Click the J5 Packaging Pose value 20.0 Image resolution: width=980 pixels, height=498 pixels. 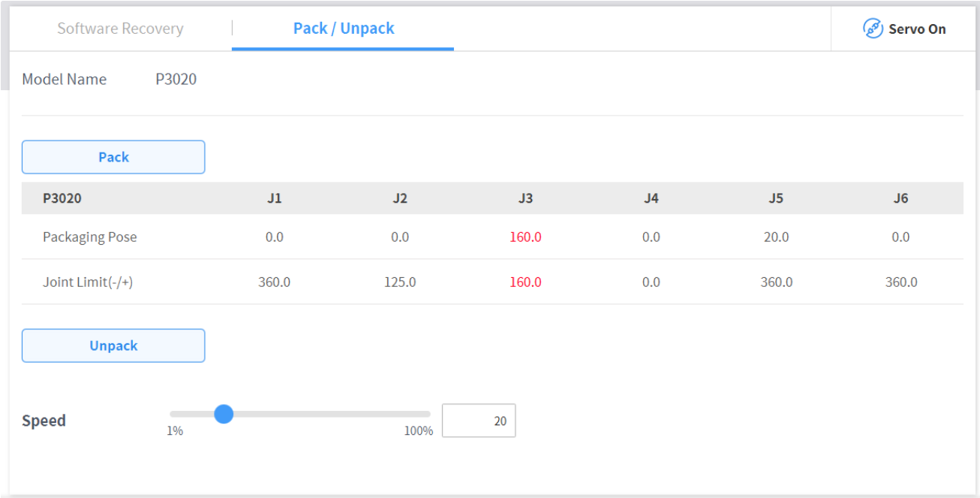(x=776, y=237)
